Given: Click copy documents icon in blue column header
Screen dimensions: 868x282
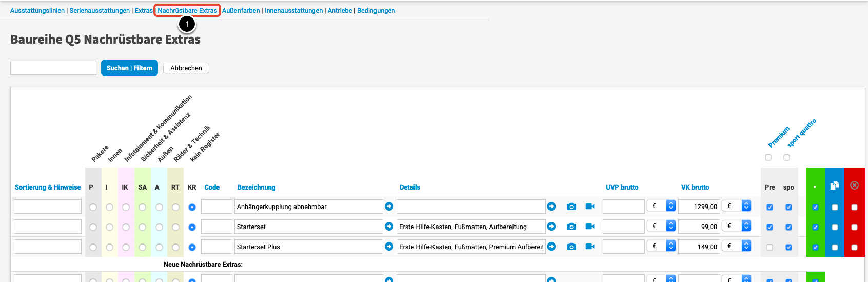Looking at the screenshot, I should point(835,185).
